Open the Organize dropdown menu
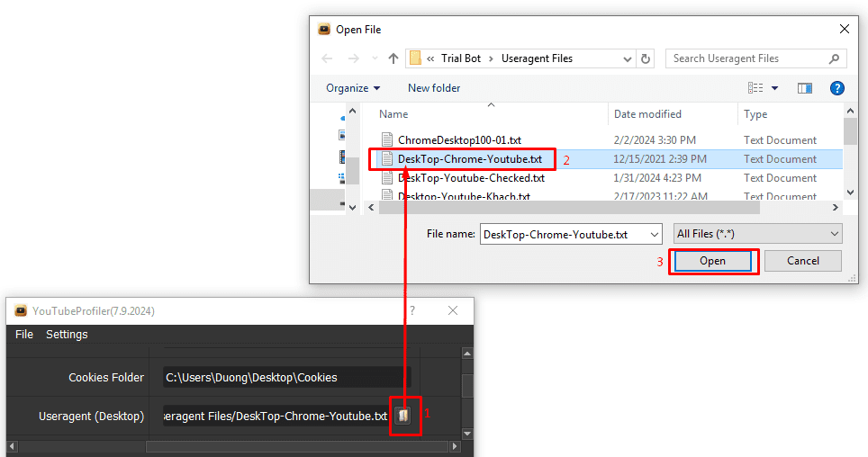Image resolution: width=868 pixels, height=457 pixels. (x=353, y=88)
